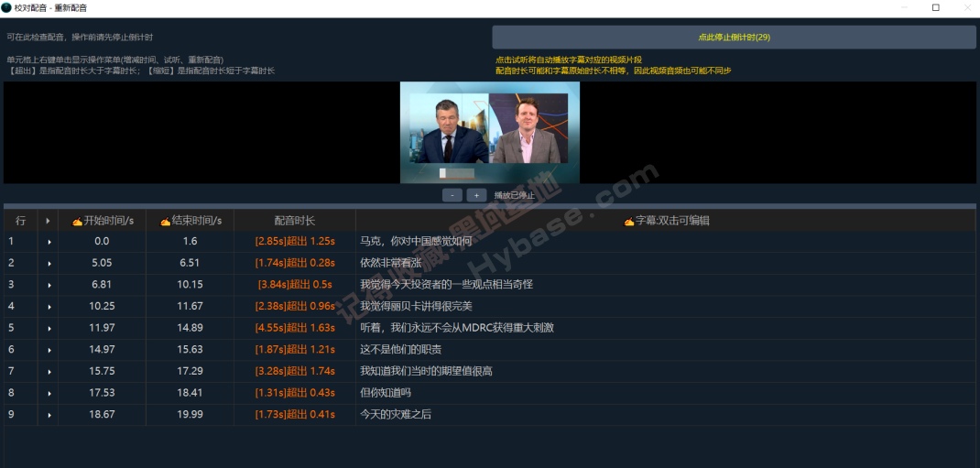This screenshot has width=980, height=468.
Task: Select end time cell 17.29
Action: (x=190, y=371)
